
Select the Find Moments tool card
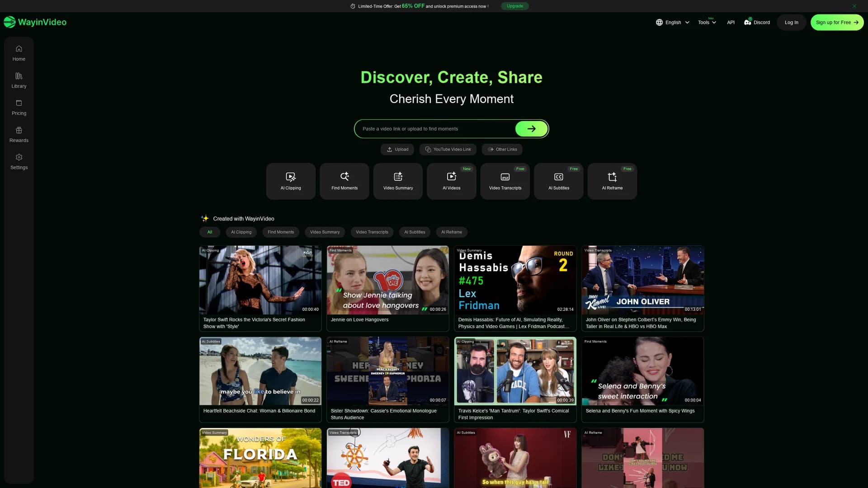point(344,181)
